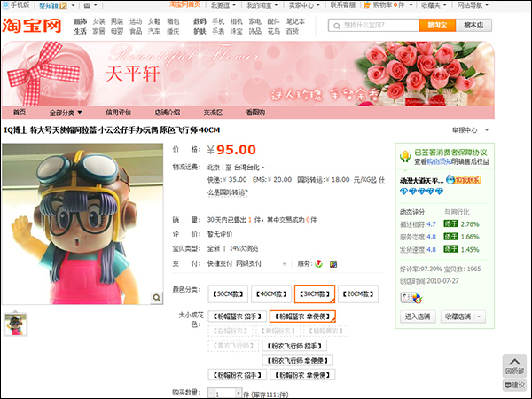532x399 pixels.
Task: Click the consumer protection hands icon
Action: tap(405, 156)
